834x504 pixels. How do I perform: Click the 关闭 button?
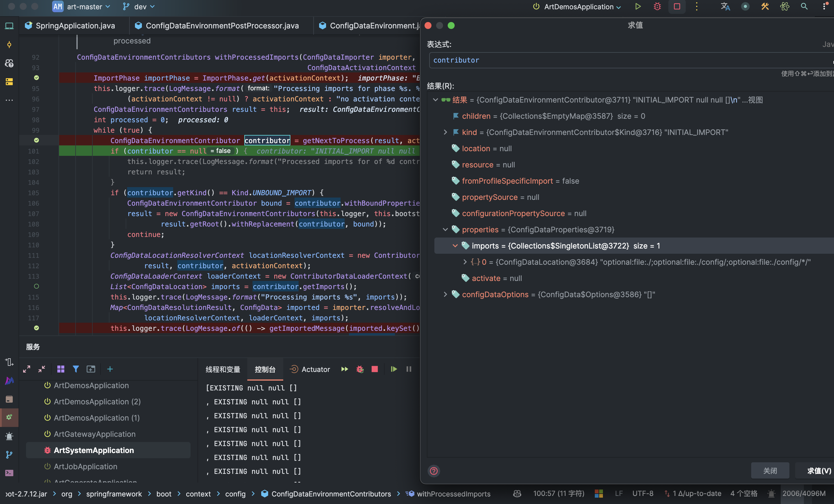coord(770,471)
